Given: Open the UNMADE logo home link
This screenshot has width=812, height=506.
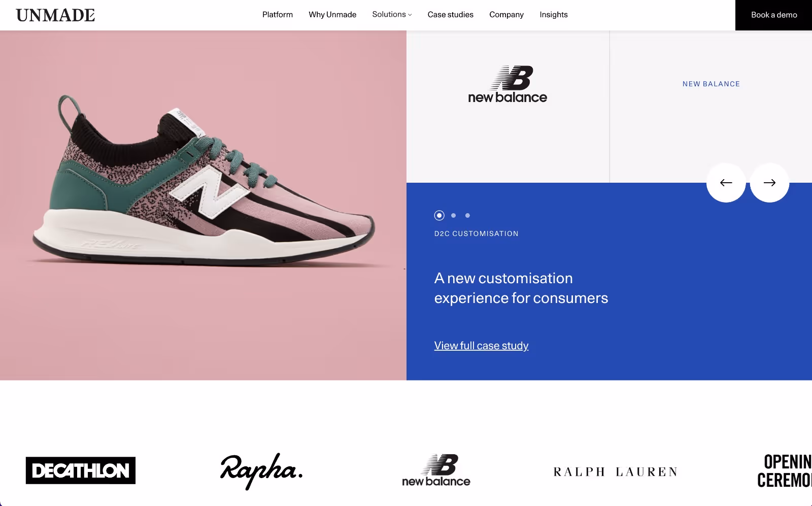Looking at the screenshot, I should (x=55, y=15).
